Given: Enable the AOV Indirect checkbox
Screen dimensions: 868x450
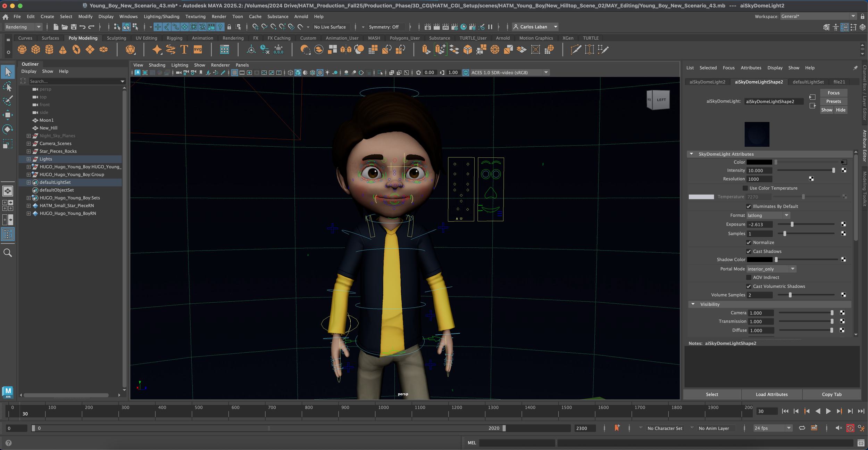Looking at the screenshot, I should [x=749, y=277].
